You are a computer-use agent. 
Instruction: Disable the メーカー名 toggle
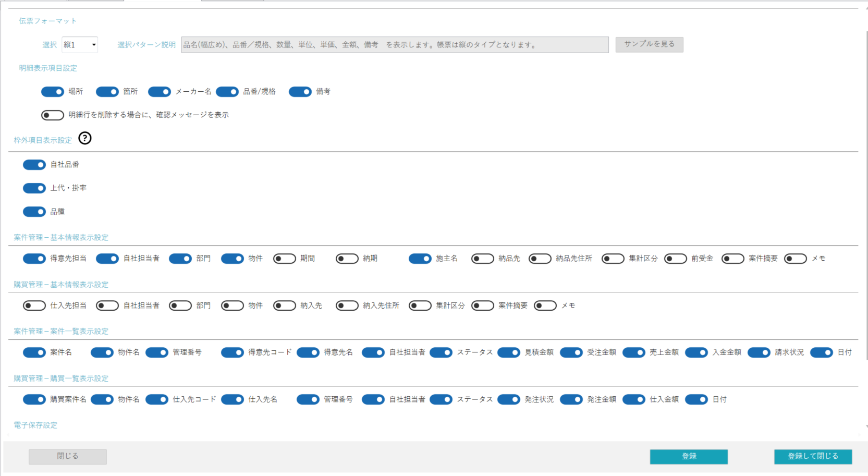pyautogui.click(x=160, y=92)
